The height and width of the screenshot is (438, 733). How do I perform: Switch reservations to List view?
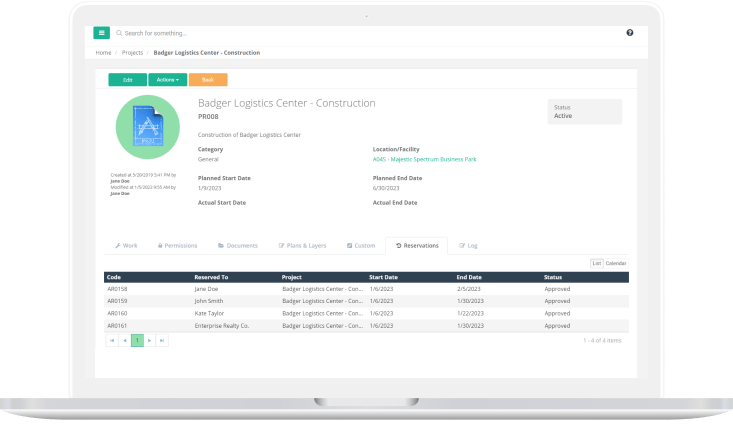tap(597, 263)
